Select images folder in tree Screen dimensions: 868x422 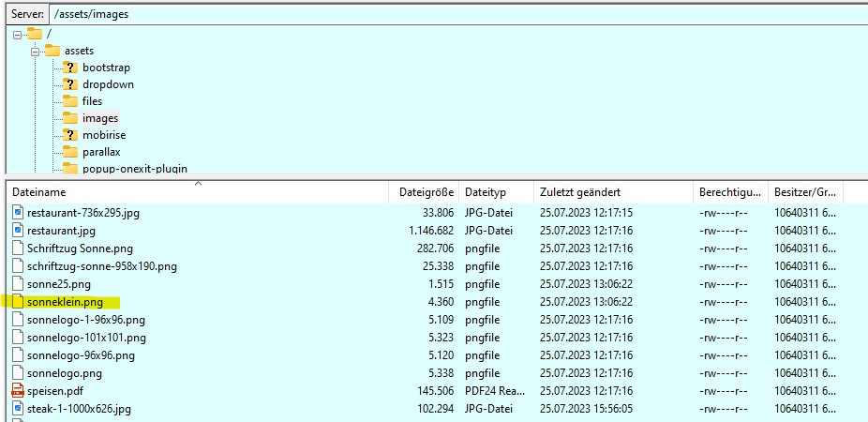(100, 118)
